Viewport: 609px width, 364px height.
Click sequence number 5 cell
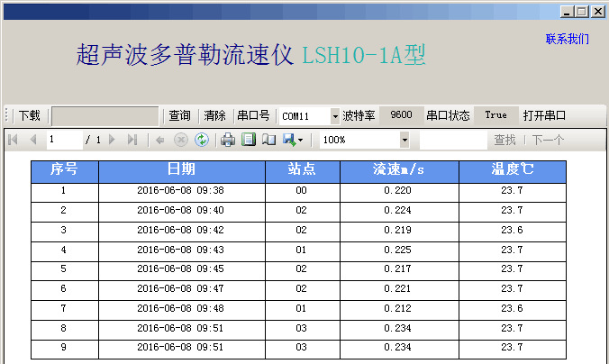coord(64,269)
